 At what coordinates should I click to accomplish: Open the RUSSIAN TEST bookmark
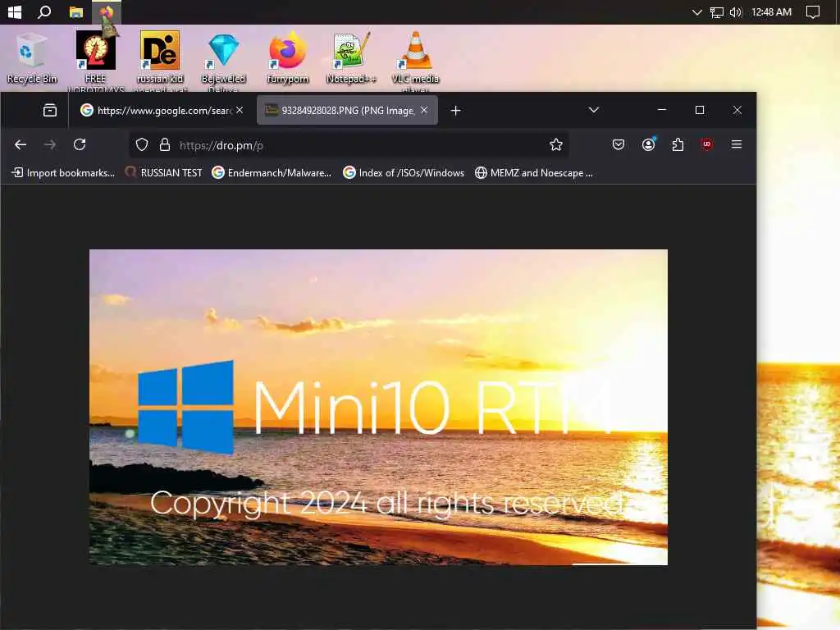[x=163, y=172]
